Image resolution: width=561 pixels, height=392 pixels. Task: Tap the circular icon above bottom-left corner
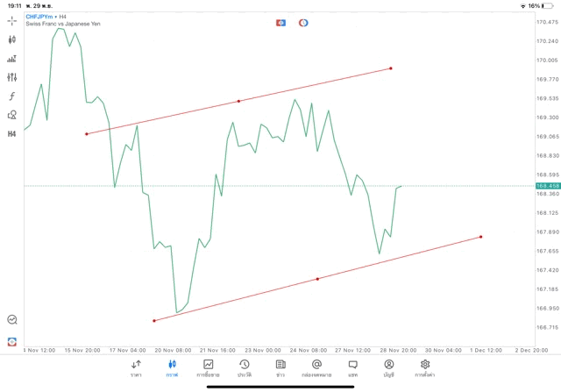[12, 320]
